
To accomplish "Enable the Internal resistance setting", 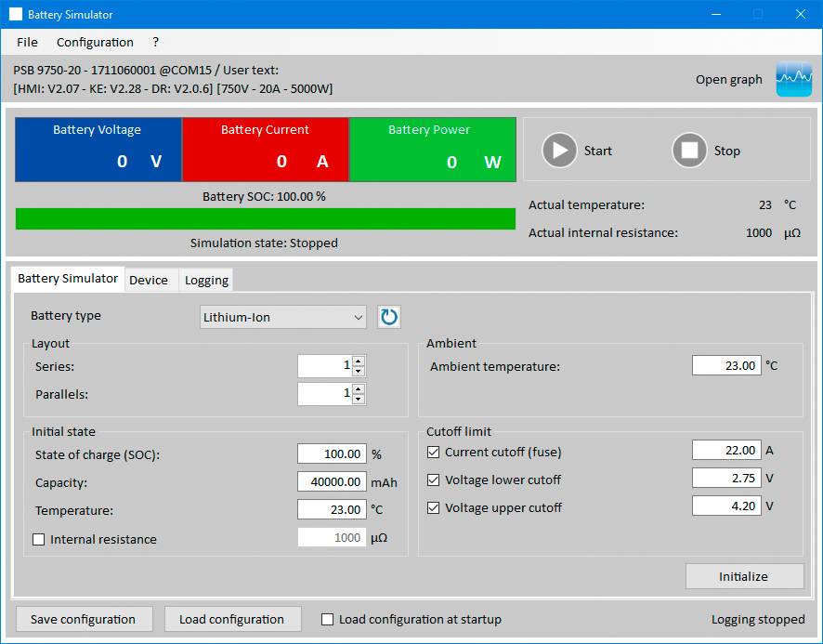I will (x=38, y=539).
